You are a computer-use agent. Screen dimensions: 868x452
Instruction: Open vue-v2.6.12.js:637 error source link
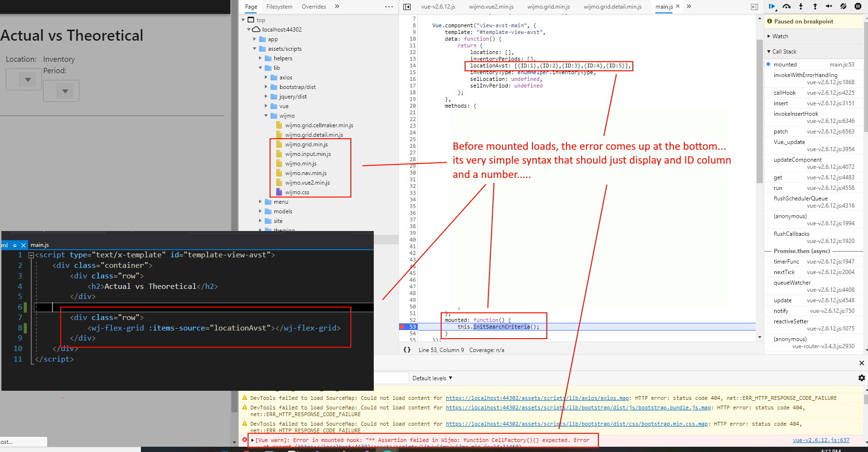click(821, 440)
